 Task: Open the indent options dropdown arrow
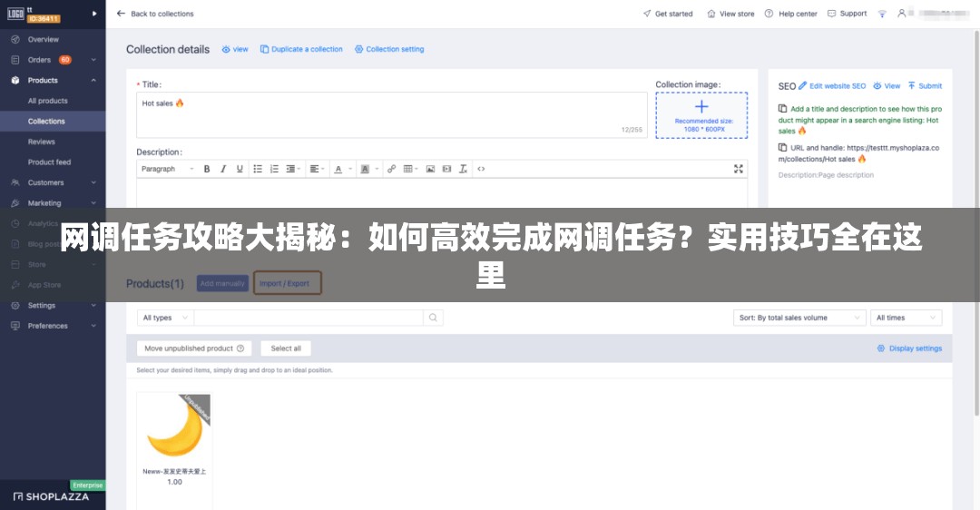(299, 169)
